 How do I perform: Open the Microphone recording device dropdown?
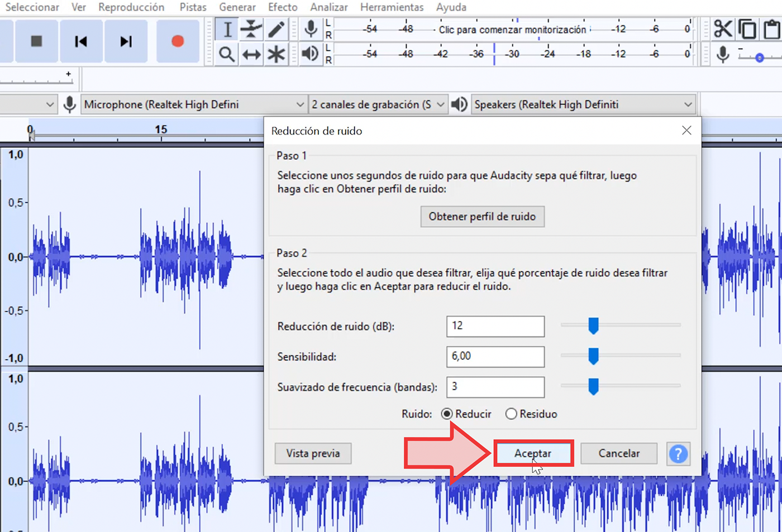click(x=194, y=104)
